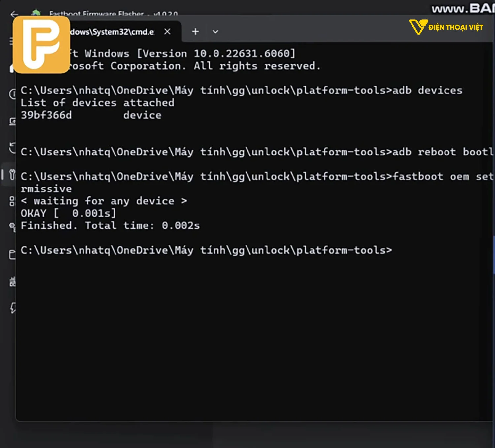Select the info icon in the sidebar
Viewport: 495px width, 448px height.
coord(12,95)
